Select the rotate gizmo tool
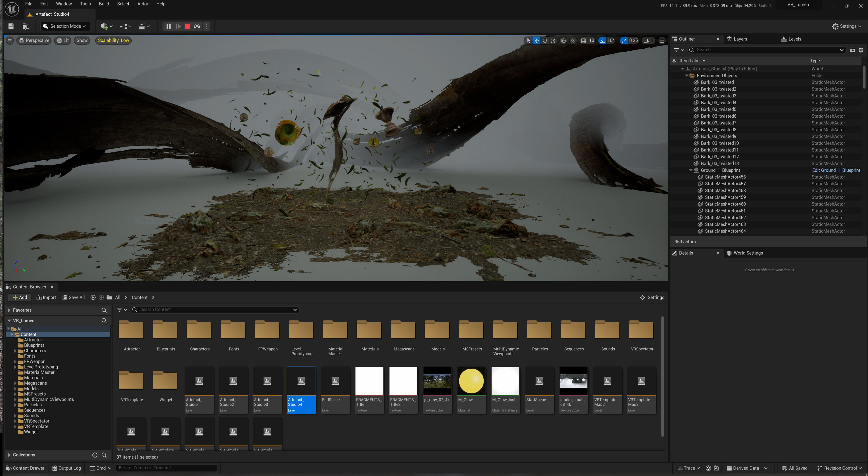 (545, 40)
